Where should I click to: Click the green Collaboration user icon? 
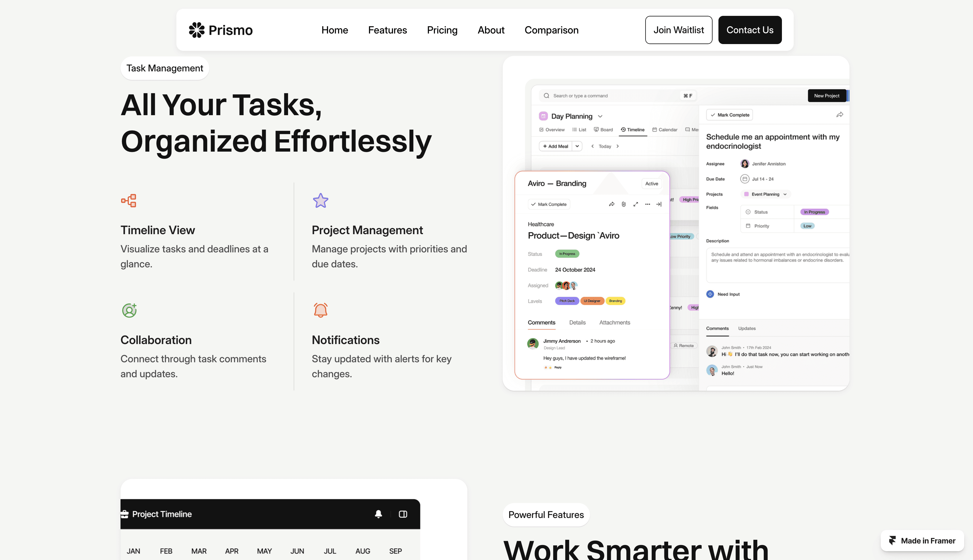coord(129,310)
